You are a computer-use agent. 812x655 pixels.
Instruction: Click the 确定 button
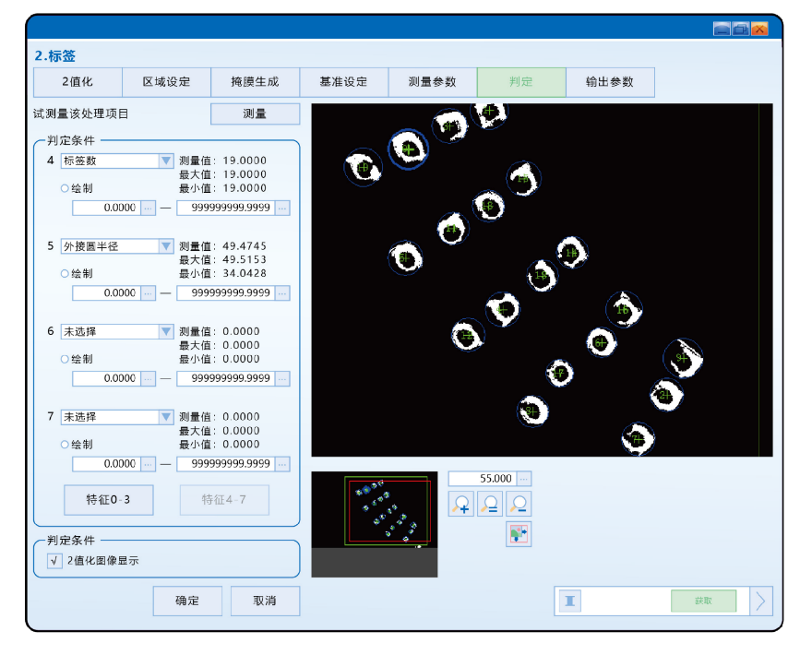187,601
